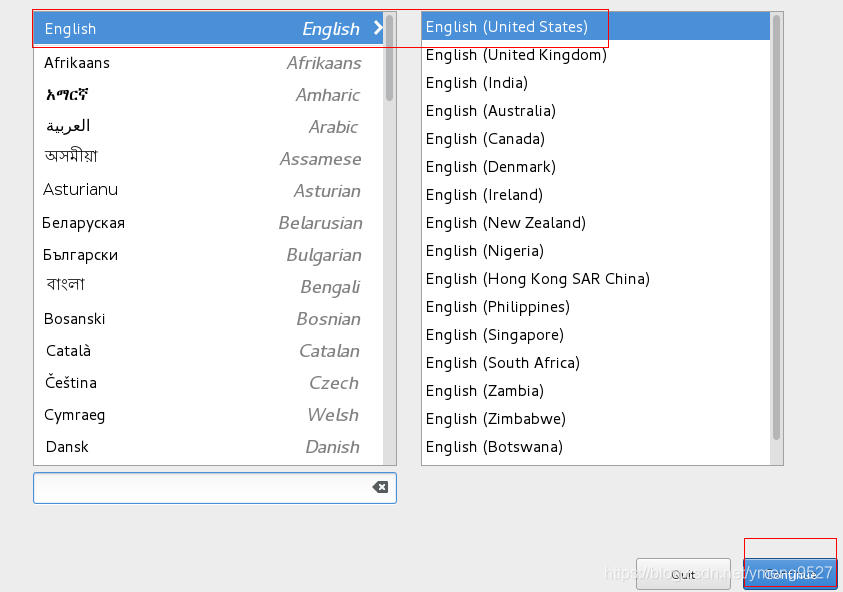This screenshot has width=843, height=592.
Task: Select the Čeština Czech language row
Action: 209,382
